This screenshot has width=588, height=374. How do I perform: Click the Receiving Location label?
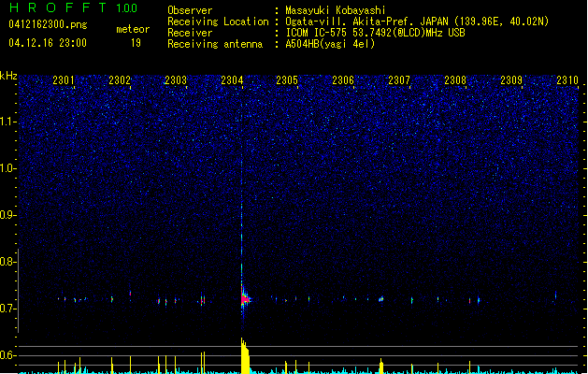pyautogui.click(x=218, y=22)
